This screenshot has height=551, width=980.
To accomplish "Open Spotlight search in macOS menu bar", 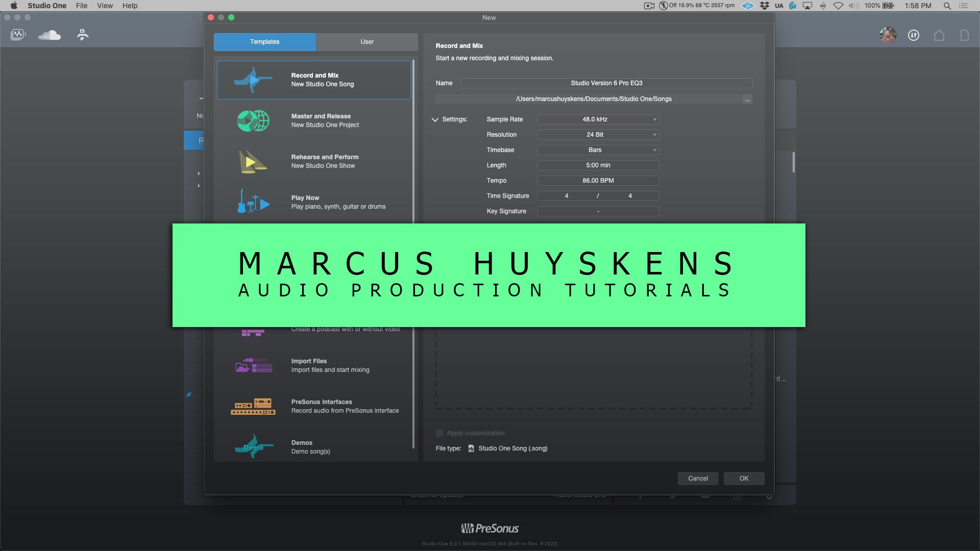I will pyautogui.click(x=947, y=6).
